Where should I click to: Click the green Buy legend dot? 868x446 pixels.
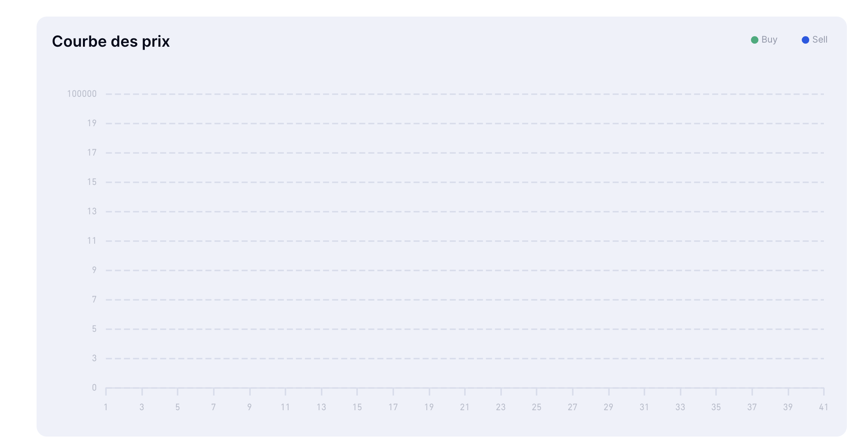pos(754,40)
